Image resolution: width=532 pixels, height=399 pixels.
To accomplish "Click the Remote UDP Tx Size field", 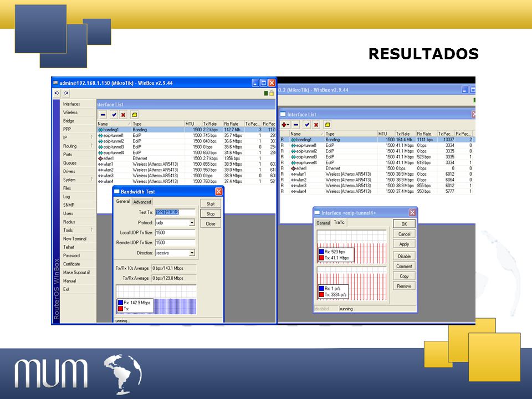I will [x=175, y=243].
